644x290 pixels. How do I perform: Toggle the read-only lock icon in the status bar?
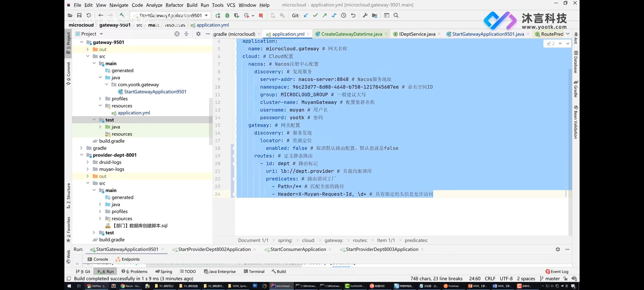click(565, 278)
